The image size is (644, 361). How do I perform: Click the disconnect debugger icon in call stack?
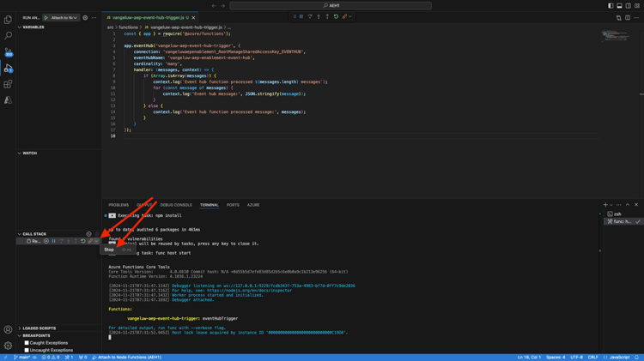click(90, 241)
